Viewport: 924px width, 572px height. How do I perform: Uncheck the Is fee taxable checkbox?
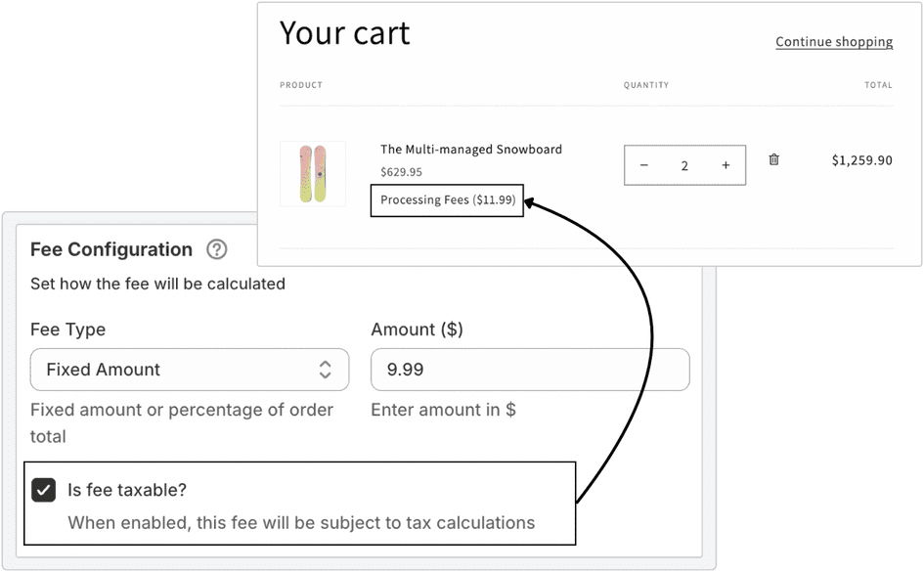[x=44, y=489]
